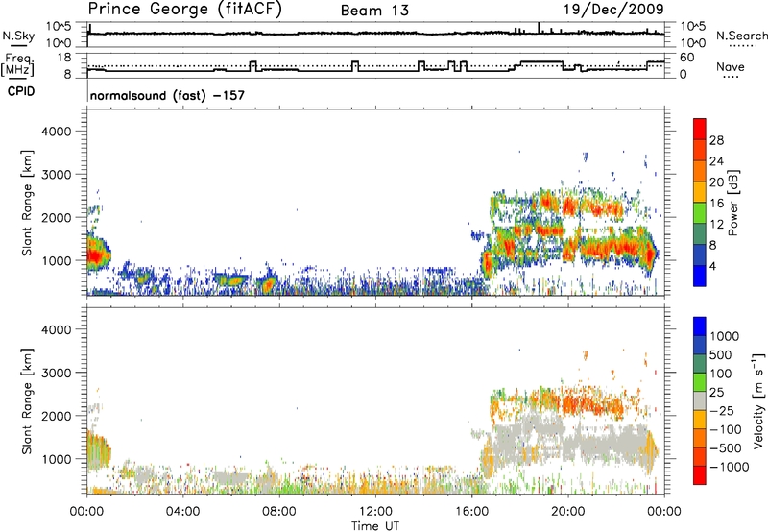Click the '1000' tick on velocity colorbar

tap(725, 336)
